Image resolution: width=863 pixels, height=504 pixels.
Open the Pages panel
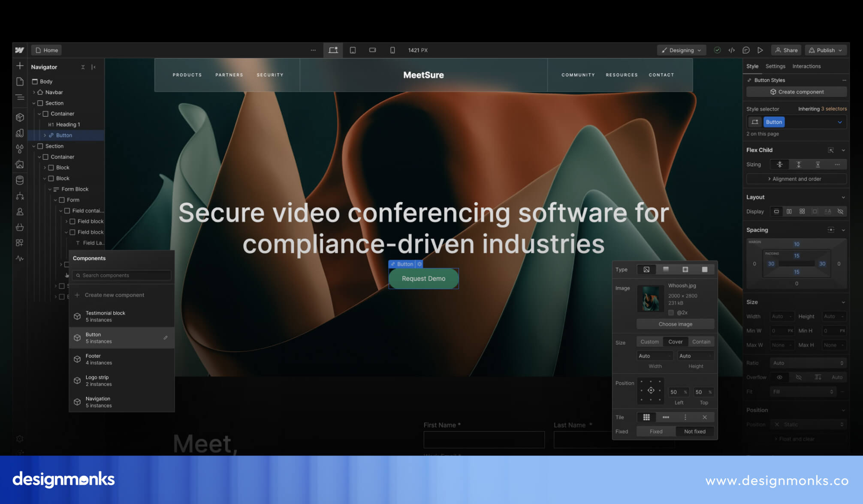click(20, 81)
